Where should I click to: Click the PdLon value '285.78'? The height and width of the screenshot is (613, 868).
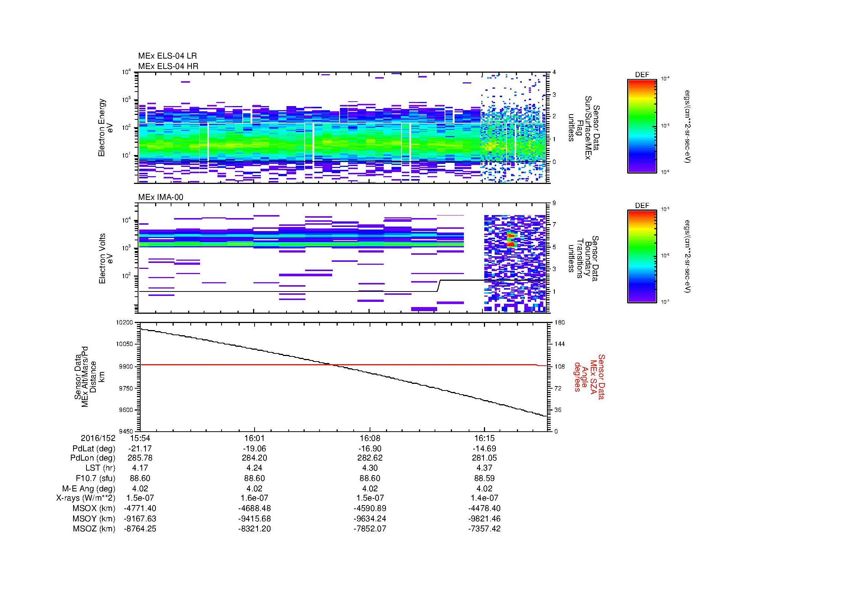pyautogui.click(x=140, y=458)
